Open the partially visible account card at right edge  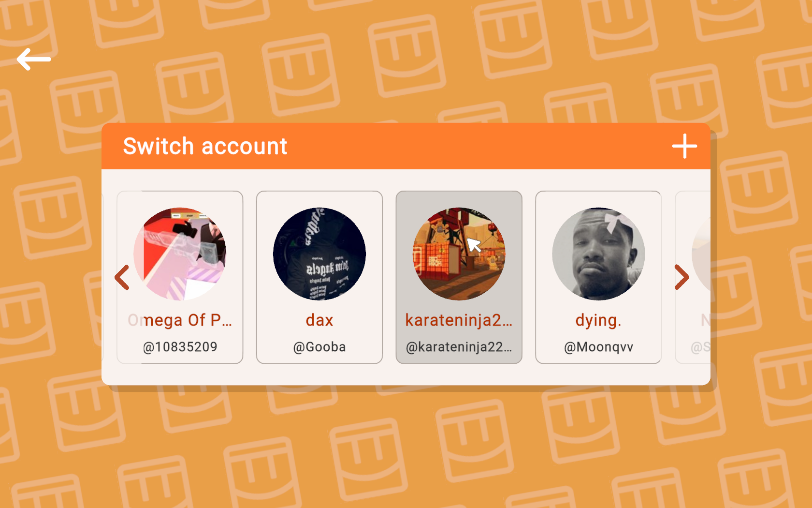pyautogui.click(x=693, y=277)
